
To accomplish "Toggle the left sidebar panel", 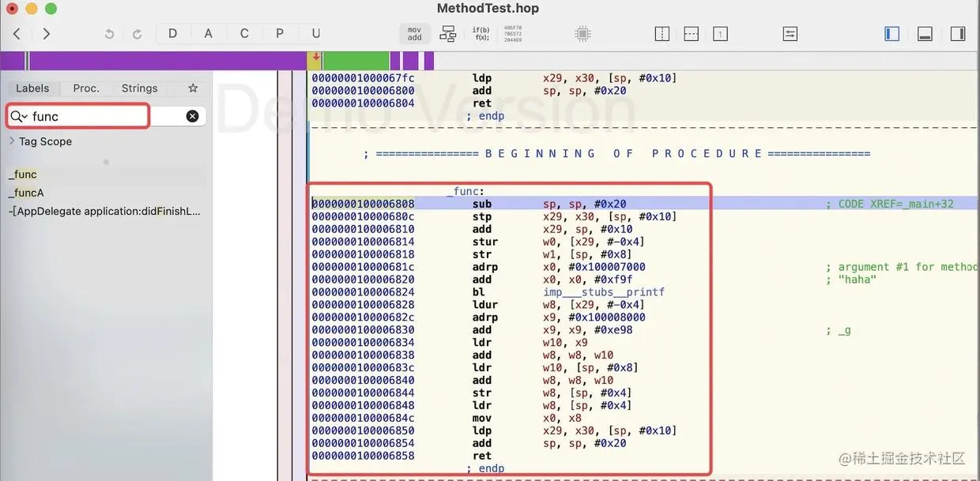I will point(892,34).
